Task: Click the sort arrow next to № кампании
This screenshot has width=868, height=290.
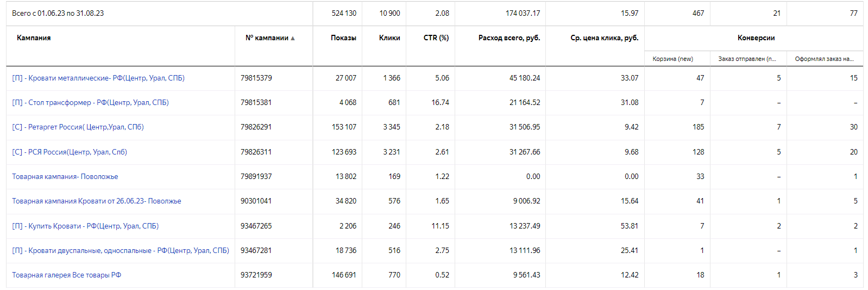Action: 293,38
